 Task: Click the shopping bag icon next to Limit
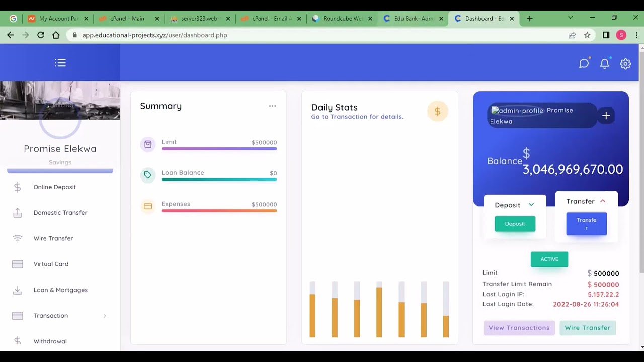[x=148, y=144]
